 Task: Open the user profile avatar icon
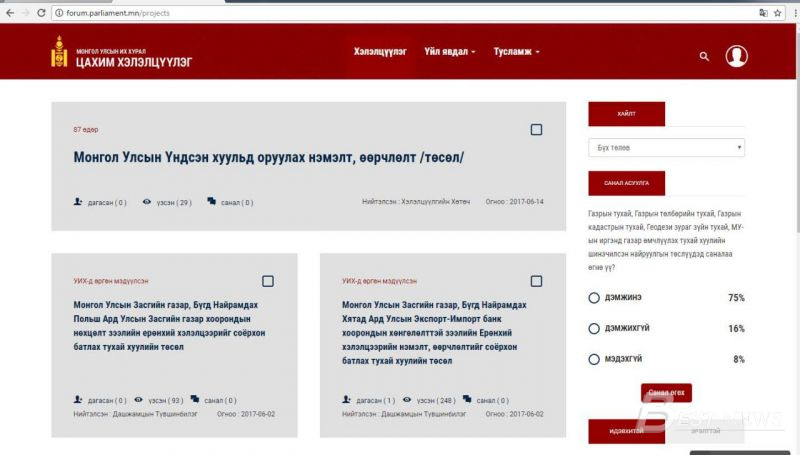[x=737, y=56]
